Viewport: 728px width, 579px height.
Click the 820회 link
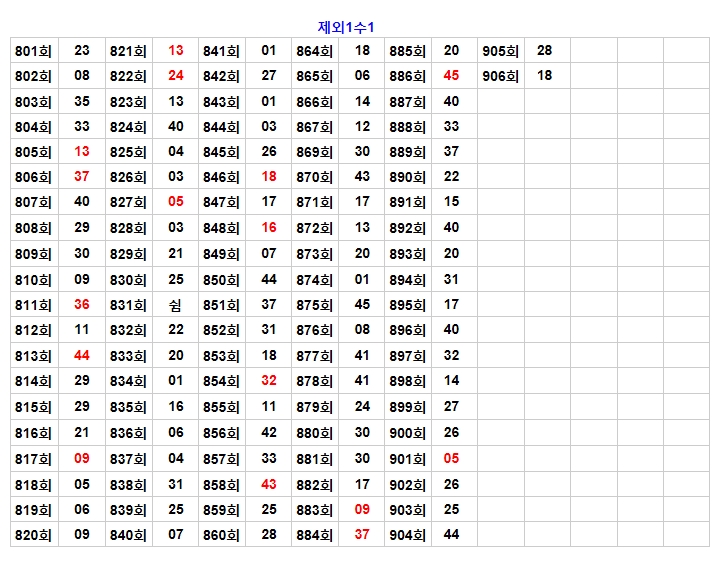click(33, 535)
